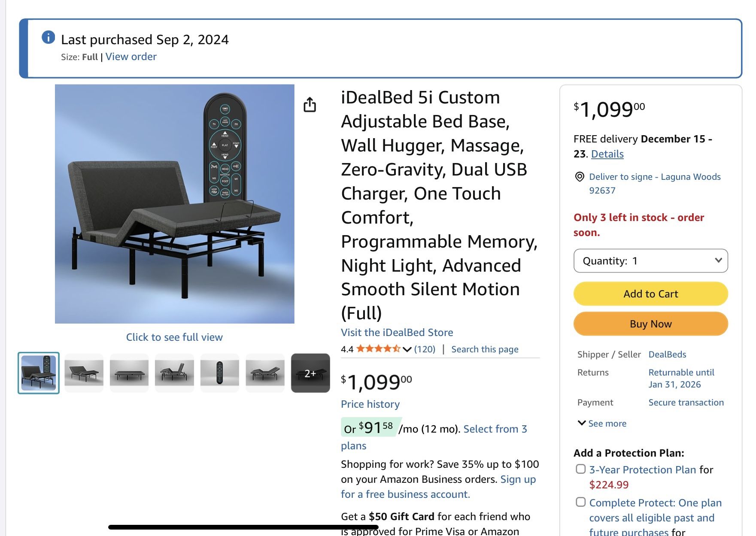Open the 2+ tile to view more images

[310, 372]
